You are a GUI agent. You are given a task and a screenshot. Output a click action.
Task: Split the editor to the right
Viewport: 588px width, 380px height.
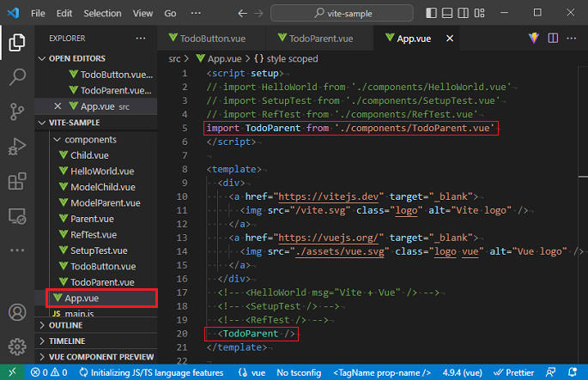pos(553,38)
